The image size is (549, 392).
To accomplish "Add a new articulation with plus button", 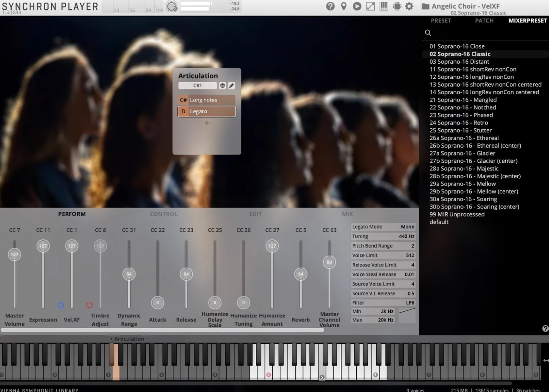I will pos(207,123).
